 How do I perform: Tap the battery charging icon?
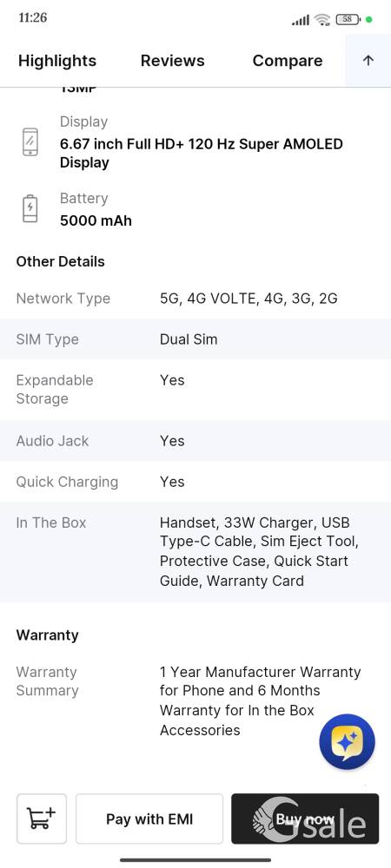click(30, 208)
